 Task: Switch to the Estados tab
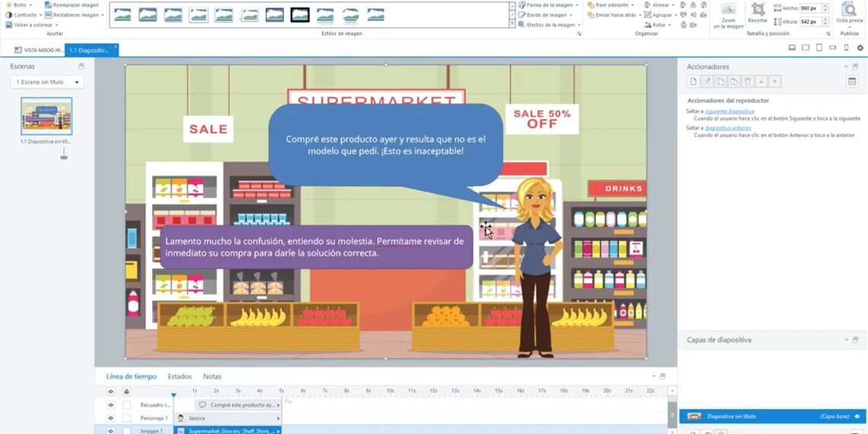(x=180, y=376)
